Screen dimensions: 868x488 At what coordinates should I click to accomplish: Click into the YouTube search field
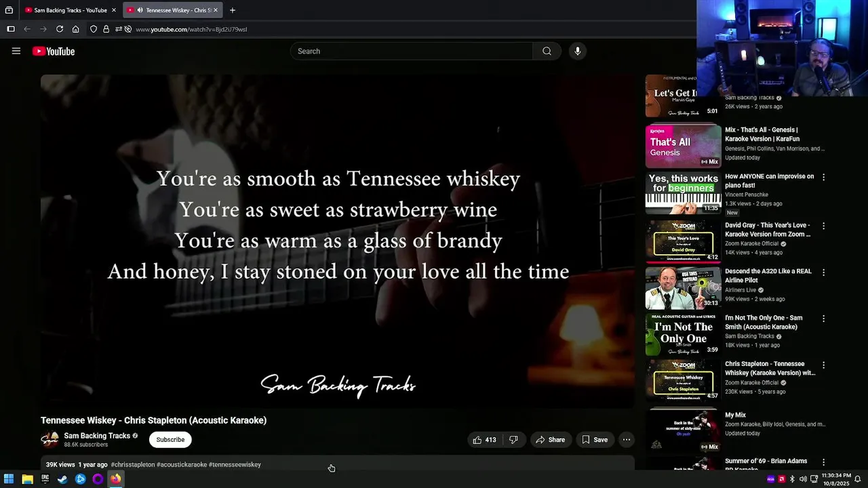click(x=412, y=51)
